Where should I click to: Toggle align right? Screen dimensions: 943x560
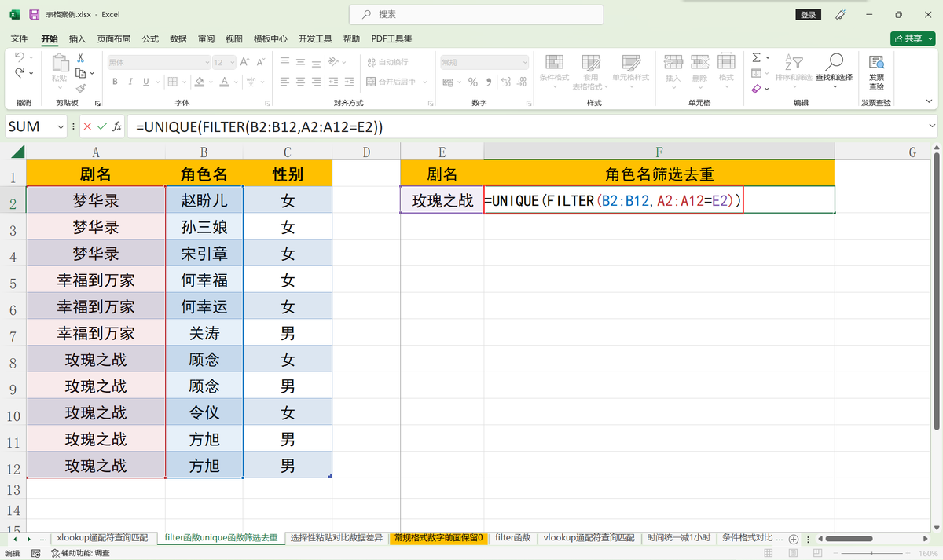[315, 82]
